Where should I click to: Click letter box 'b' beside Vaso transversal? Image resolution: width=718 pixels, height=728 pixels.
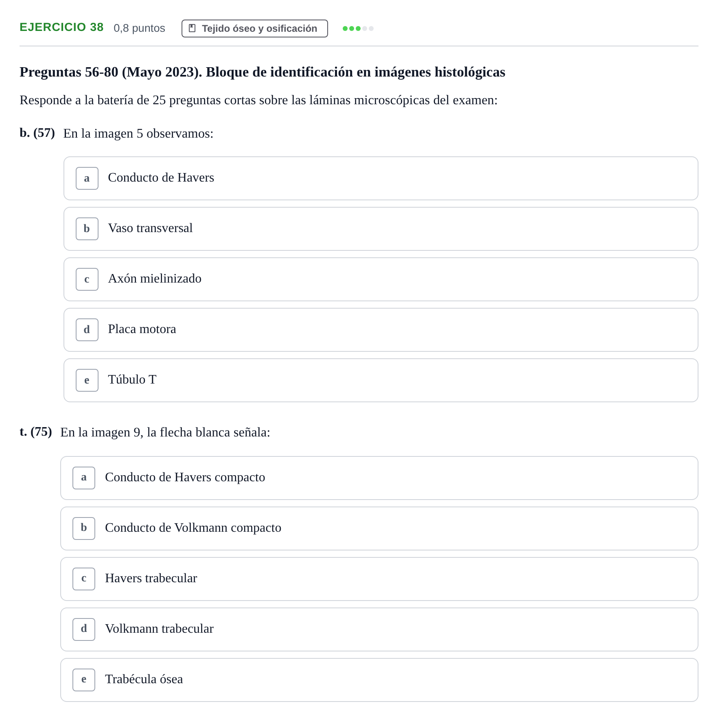point(87,229)
